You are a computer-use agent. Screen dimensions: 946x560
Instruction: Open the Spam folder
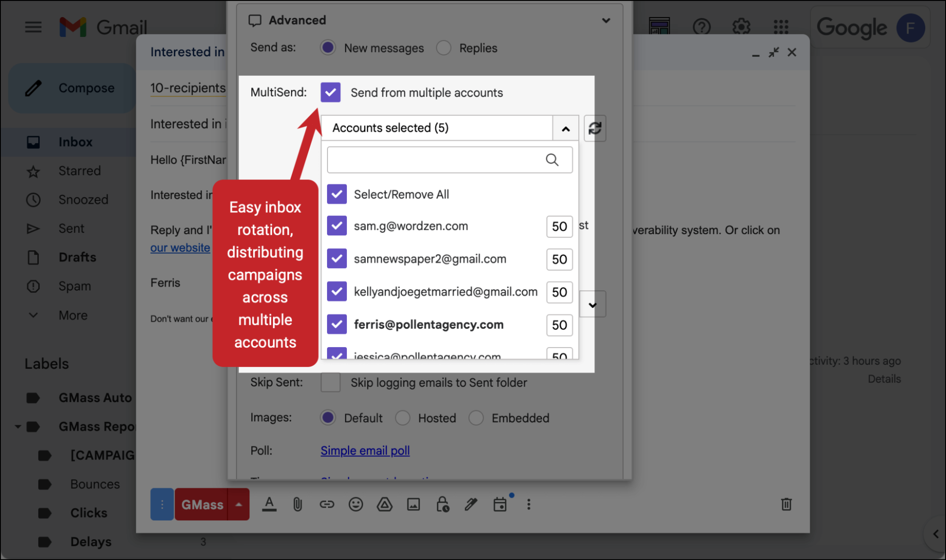pyautogui.click(x=74, y=286)
